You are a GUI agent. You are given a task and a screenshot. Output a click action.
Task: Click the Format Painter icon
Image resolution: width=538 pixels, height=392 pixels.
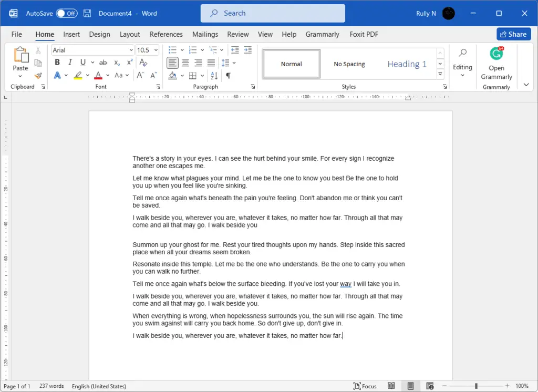point(38,75)
